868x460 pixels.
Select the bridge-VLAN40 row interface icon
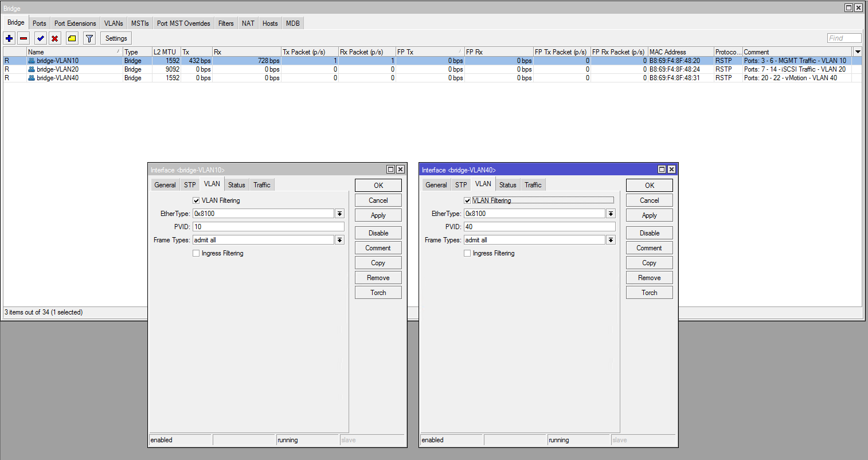[x=32, y=78]
